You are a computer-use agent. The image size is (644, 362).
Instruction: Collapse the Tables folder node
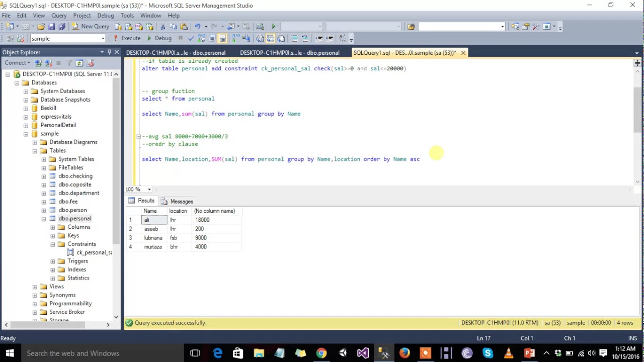tap(35, 151)
